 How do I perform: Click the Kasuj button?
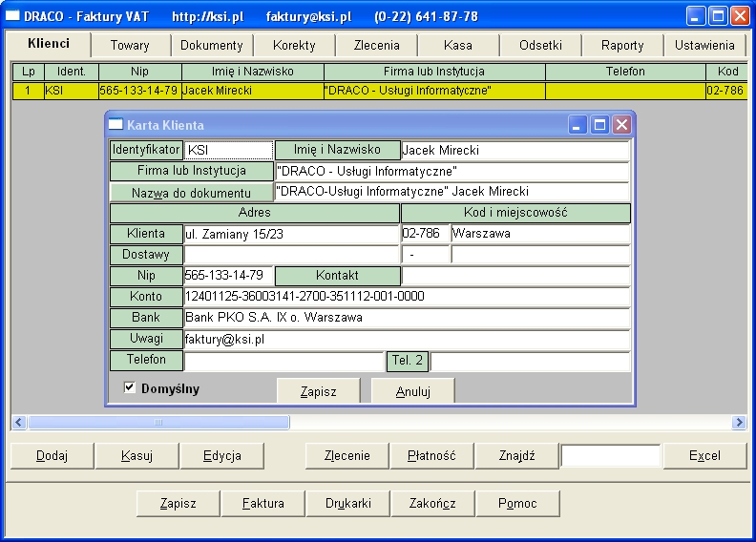pos(136,456)
